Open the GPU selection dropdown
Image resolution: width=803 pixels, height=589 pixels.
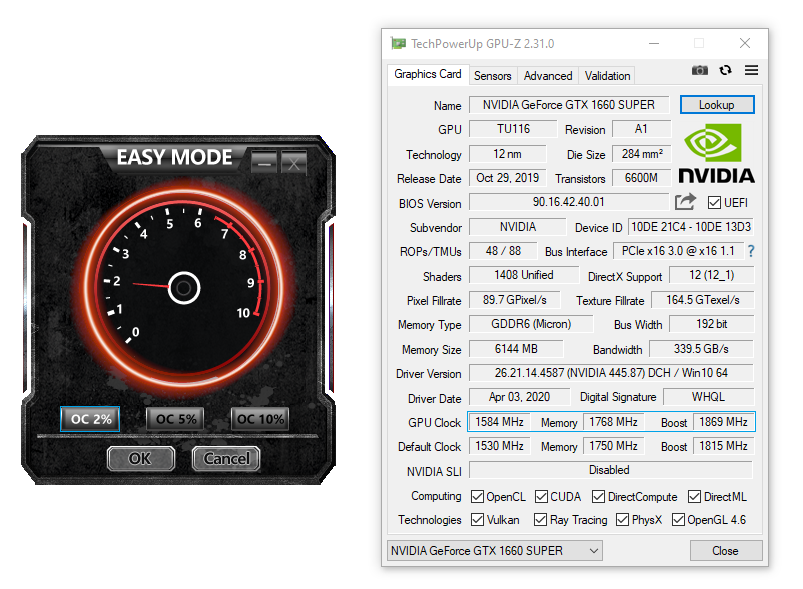495,551
